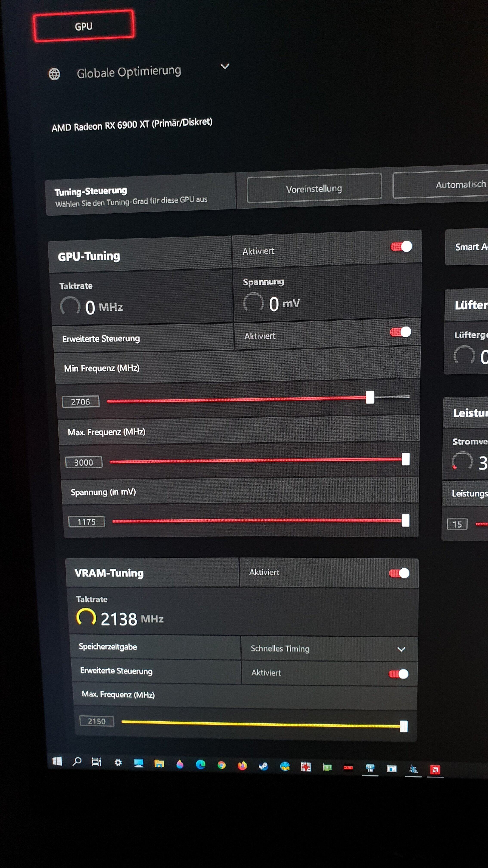Expand the Globale Optimierung chevron

(x=225, y=66)
